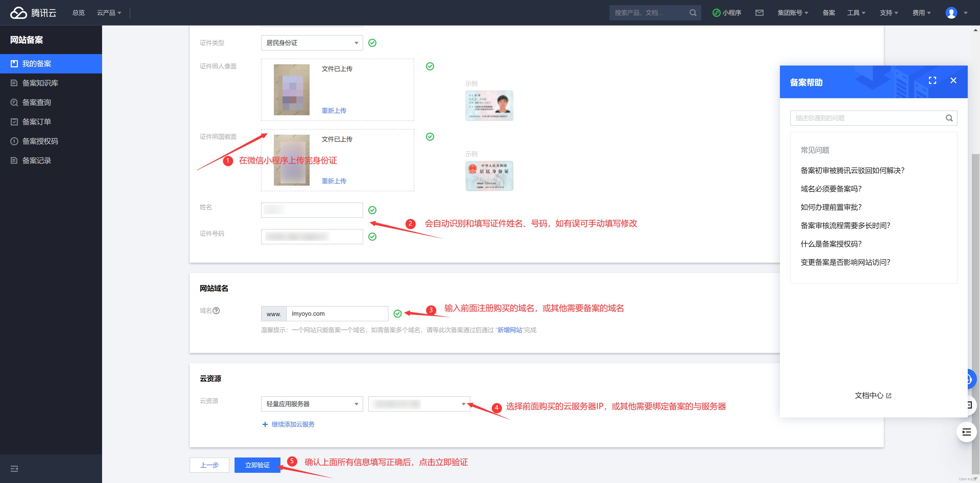The width and height of the screenshot is (980, 483).
Task: Select 备案查询 in sidebar
Action: click(x=51, y=102)
